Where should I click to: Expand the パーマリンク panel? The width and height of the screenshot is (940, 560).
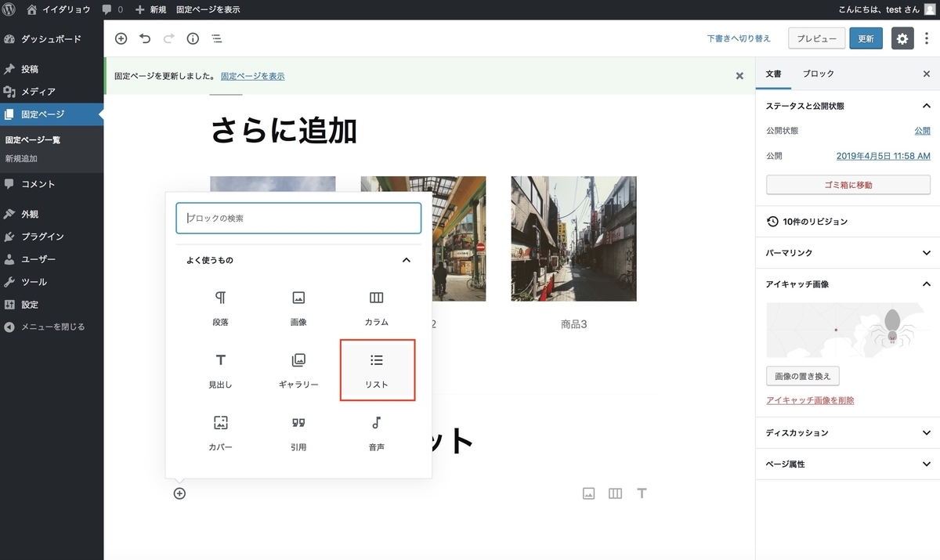[848, 253]
